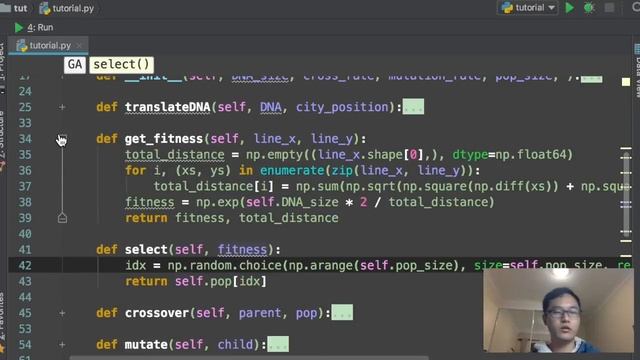The image size is (640, 360).
Task: Click the yellow inspection status indicator
Action: [x=626, y=82]
